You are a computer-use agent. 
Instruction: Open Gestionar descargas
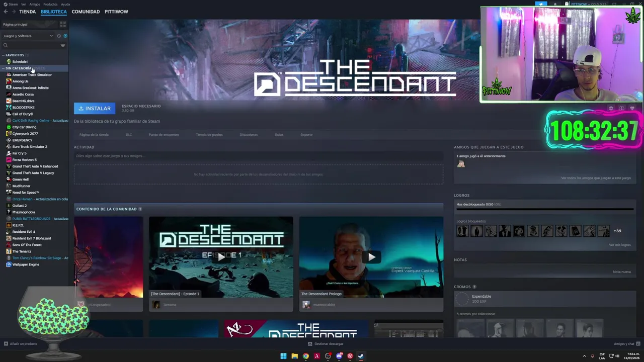click(x=326, y=344)
